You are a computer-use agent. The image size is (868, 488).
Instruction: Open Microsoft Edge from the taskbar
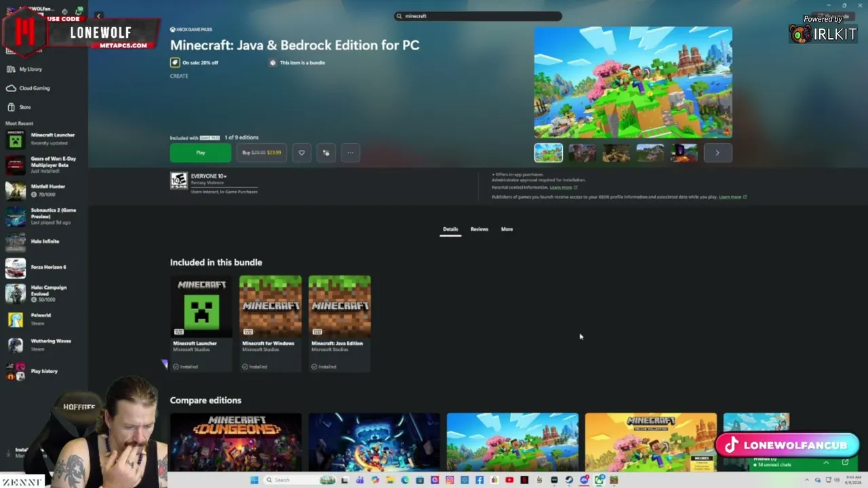[405, 480]
